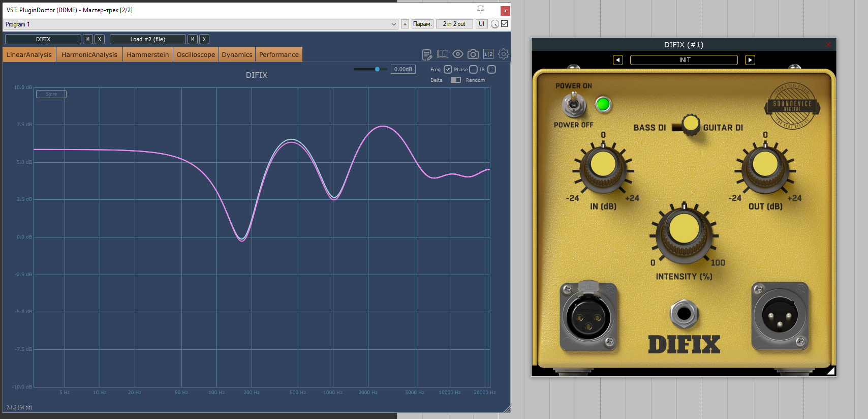This screenshot has width=868, height=419.
Task: Click the left XLR input connector
Action: coord(588,316)
